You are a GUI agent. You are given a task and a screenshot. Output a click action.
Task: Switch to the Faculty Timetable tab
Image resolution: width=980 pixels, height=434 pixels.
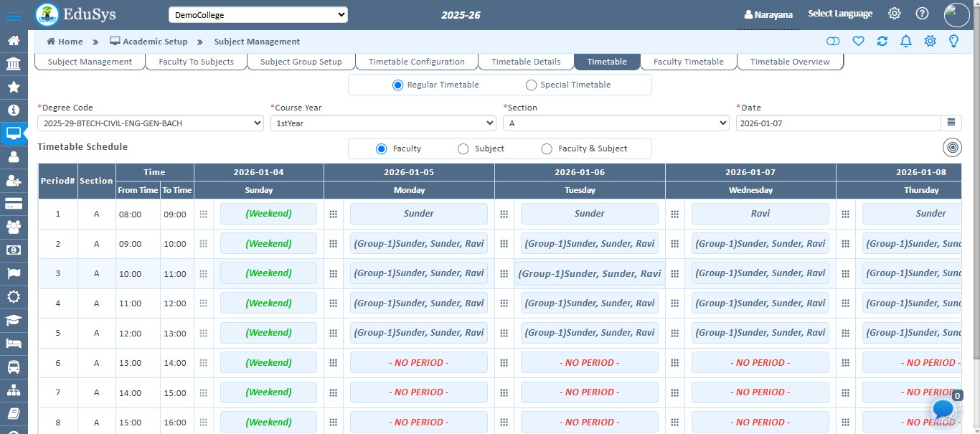coord(688,62)
